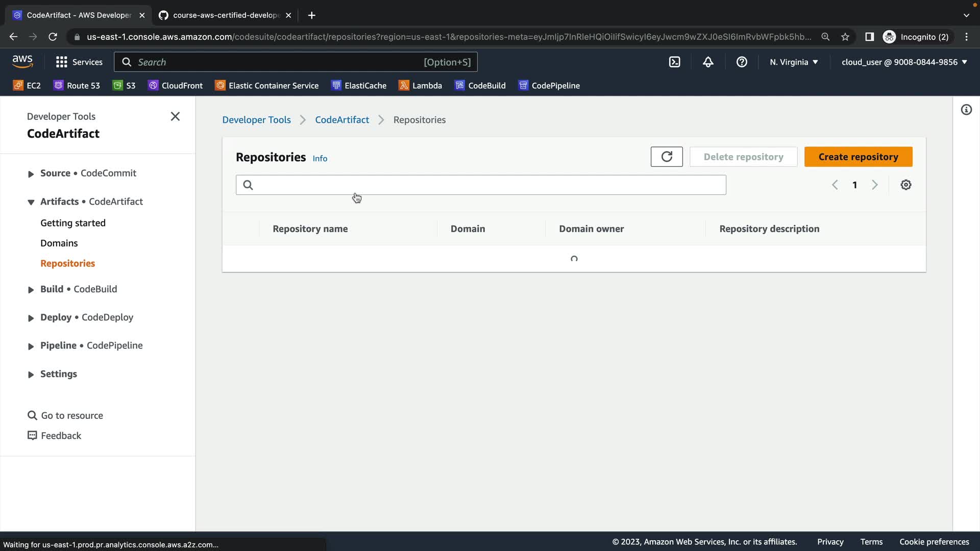Open AWS CloudShell terminal icon

click(x=674, y=62)
